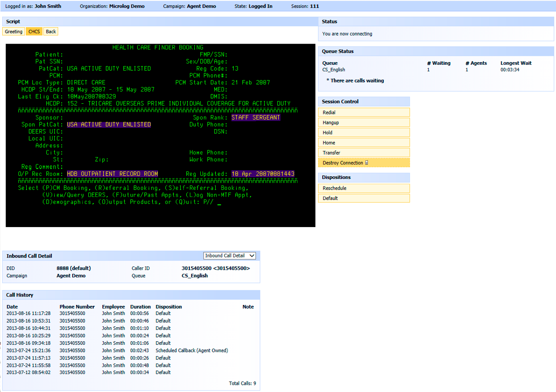Switch to the Greeting script tab
This screenshot has height=392, width=556.
pyautogui.click(x=14, y=32)
